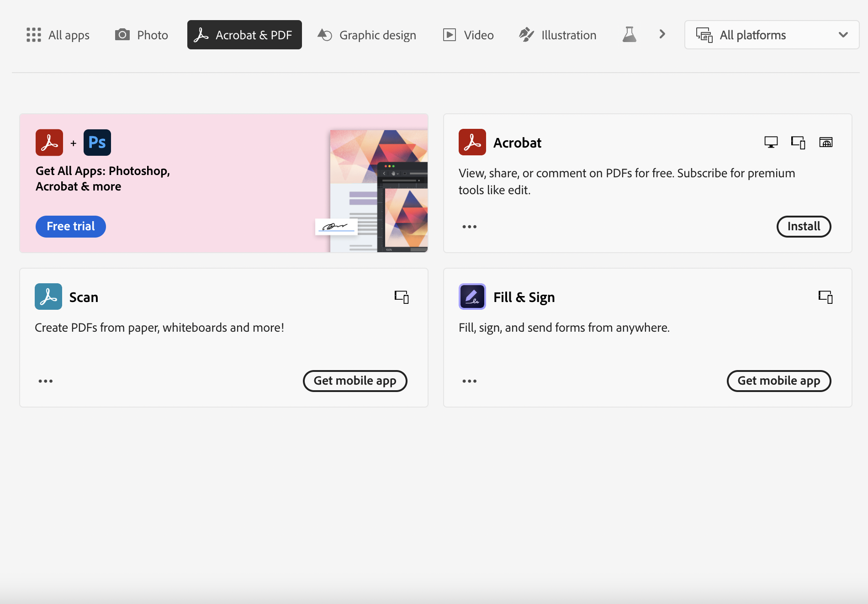Viewport: 868px width, 604px height.
Task: Open more options for Fill & Sign
Action: 470,381
